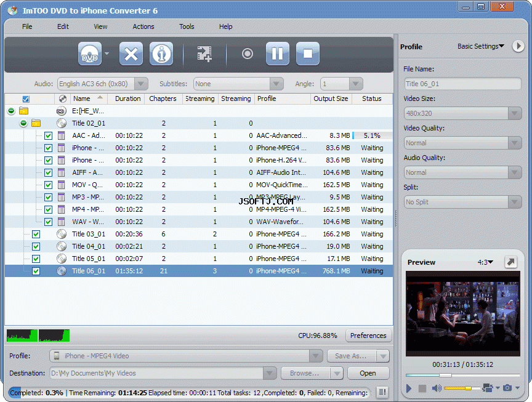Mute the preview volume speaker icon
This screenshot has width=532, height=402.
pos(437,388)
